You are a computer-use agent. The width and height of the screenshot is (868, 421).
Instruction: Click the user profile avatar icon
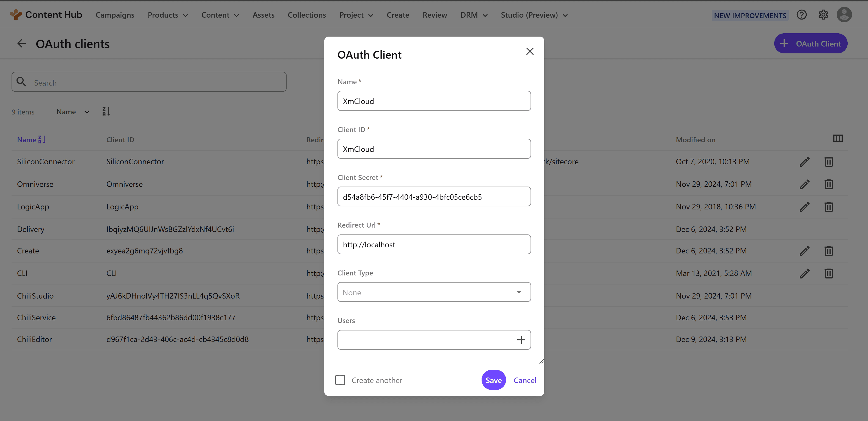point(844,15)
